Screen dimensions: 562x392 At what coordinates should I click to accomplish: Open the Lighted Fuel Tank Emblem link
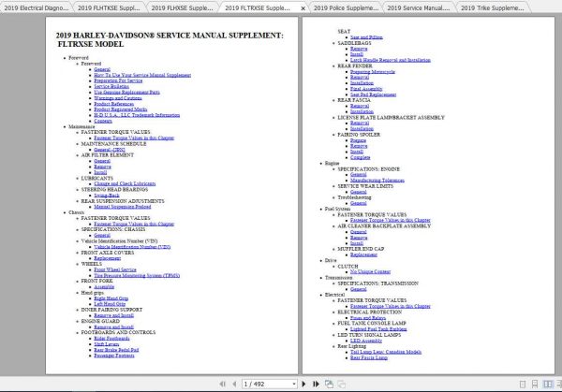point(378,329)
